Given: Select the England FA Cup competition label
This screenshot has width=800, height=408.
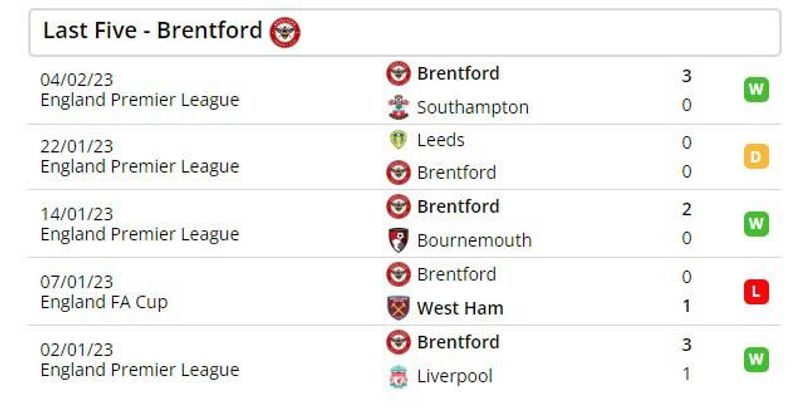Looking at the screenshot, I should coord(104,302).
